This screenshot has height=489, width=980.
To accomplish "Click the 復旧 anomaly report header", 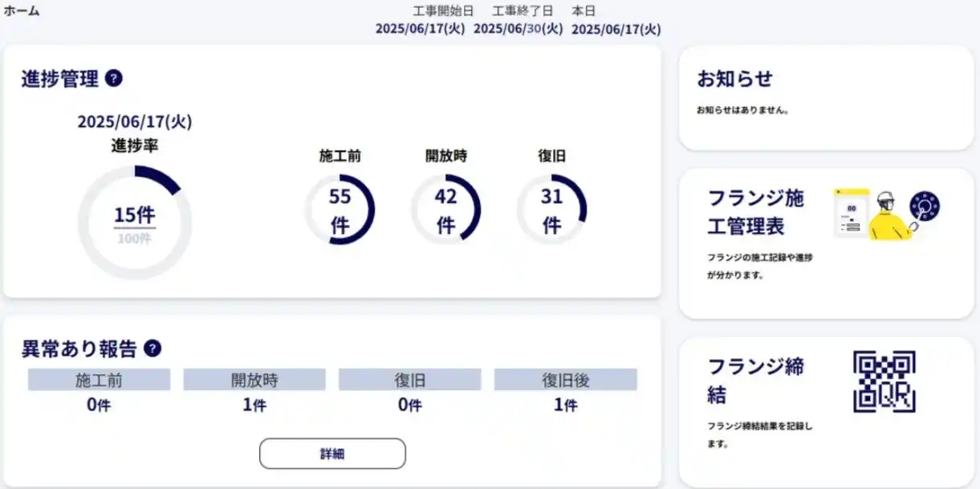I will [x=409, y=380].
